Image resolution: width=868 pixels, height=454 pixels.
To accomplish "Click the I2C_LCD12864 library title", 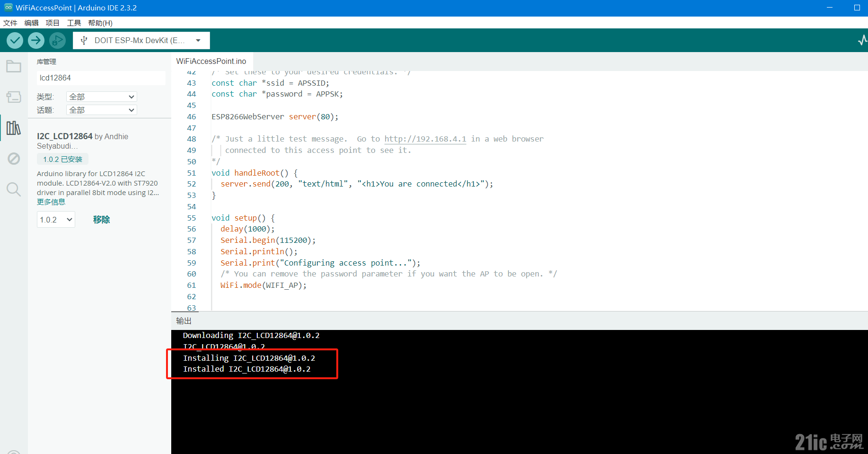I will 65,136.
